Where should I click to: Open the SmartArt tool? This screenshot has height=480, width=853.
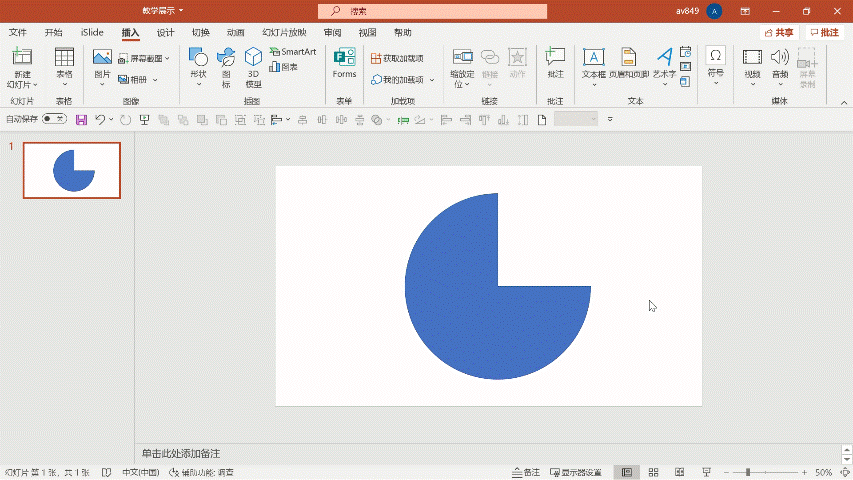click(x=293, y=52)
